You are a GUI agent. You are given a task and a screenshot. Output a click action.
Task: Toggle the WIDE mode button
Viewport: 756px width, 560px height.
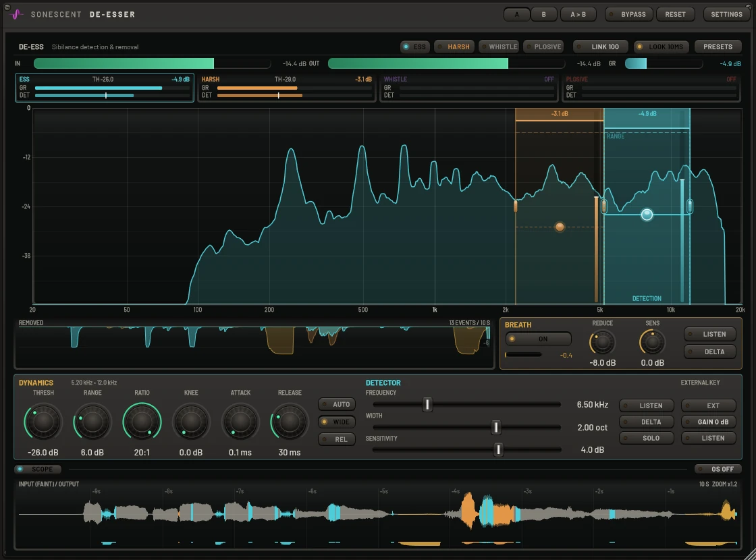point(337,422)
